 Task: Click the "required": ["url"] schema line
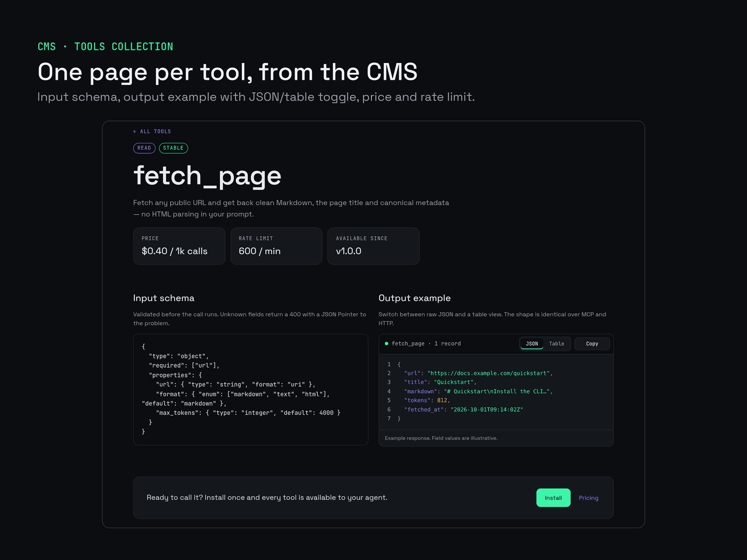pos(184,365)
